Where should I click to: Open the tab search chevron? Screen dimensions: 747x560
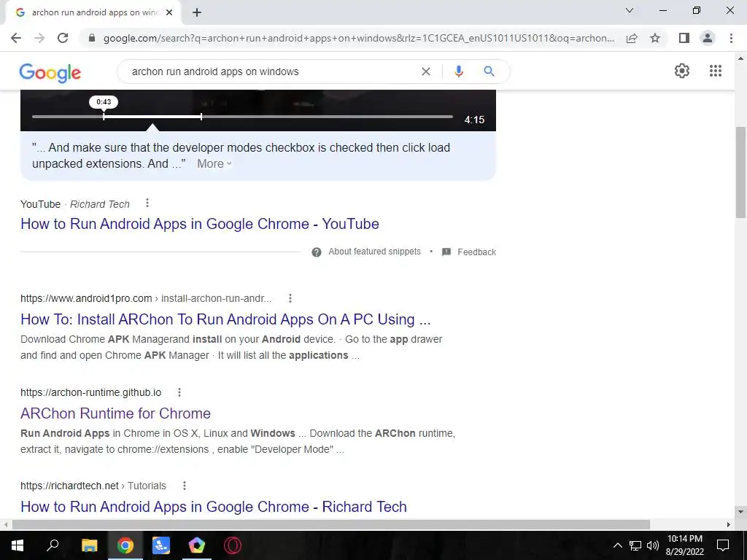click(x=630, y=10)
